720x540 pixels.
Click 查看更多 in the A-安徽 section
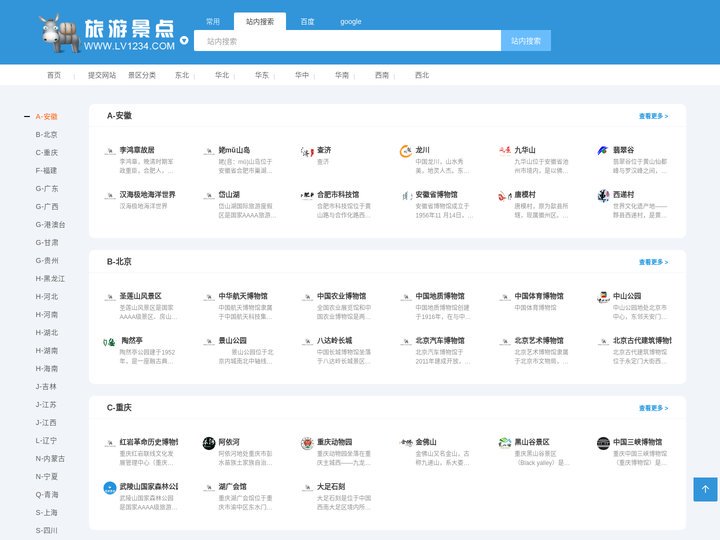click(653, 116)
